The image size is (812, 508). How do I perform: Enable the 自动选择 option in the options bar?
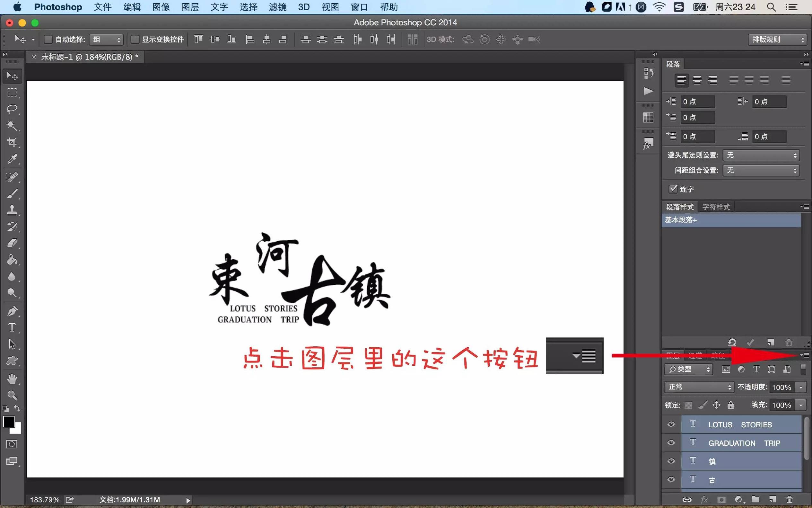48,39
